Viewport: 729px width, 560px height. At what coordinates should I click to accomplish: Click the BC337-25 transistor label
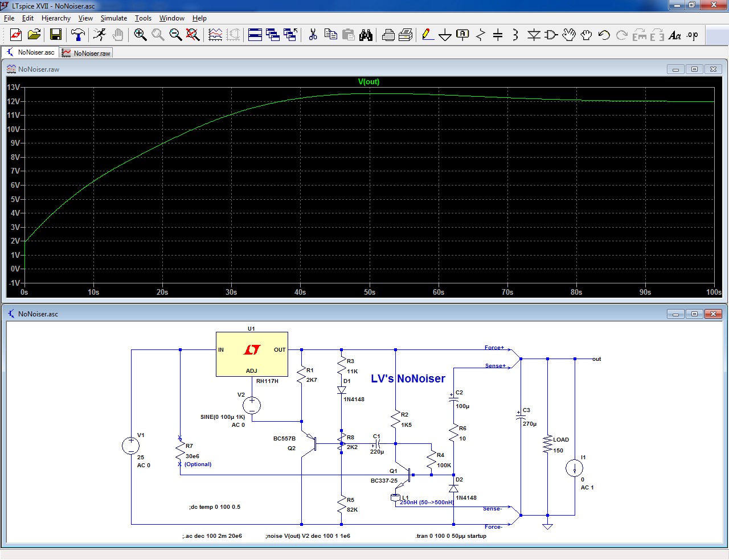pos(384,480)
